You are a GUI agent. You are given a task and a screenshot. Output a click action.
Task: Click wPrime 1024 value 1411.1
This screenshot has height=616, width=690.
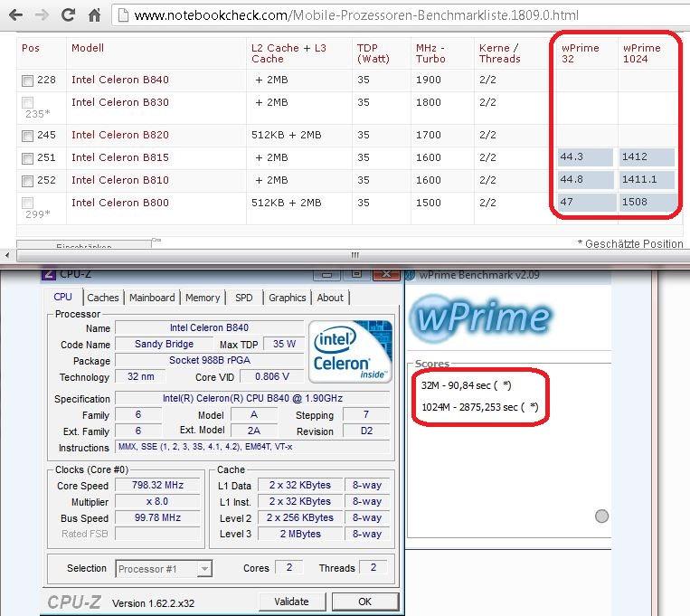point(647,179)
